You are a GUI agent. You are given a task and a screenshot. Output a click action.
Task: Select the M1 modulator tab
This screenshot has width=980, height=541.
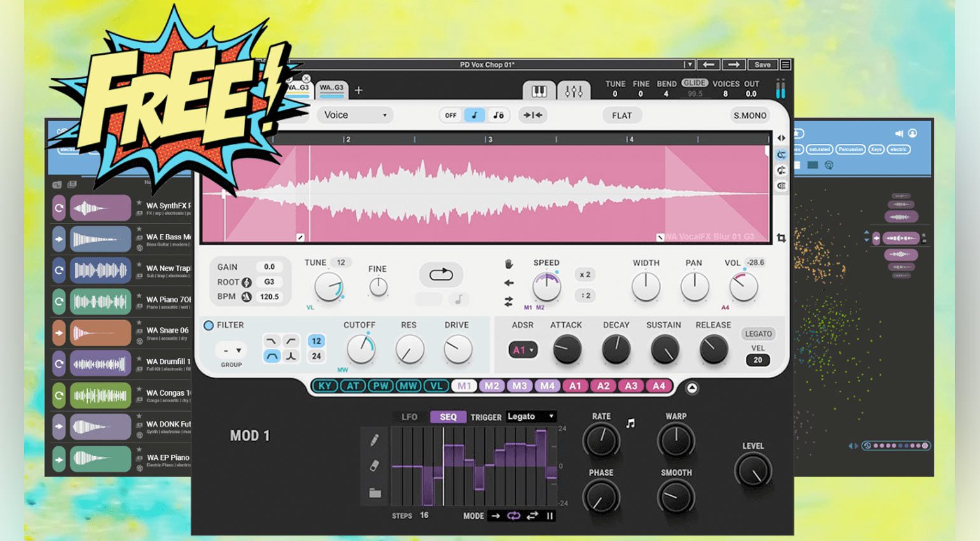coord(464,386)
